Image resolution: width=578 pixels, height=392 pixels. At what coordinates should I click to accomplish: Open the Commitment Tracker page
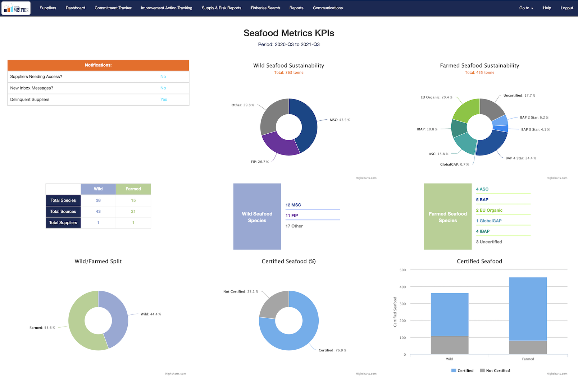click(113, 8)
